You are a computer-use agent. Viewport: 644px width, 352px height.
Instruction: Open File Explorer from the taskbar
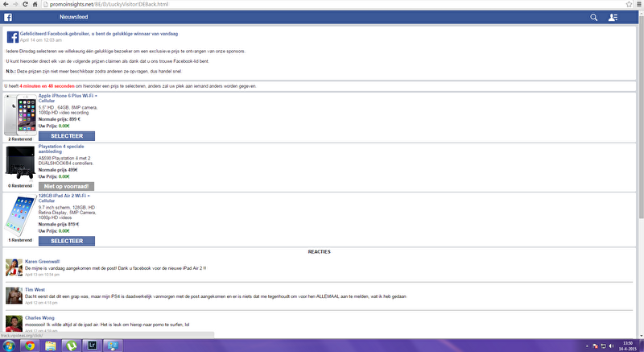(51, 346)
